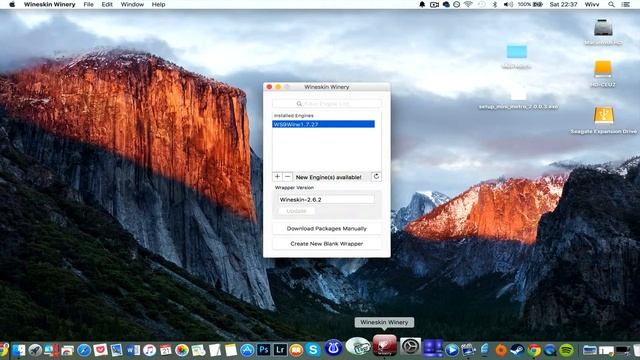Open Skype from the Dock
This screenshot has height=360, width=640.
(x=313, y=350)
